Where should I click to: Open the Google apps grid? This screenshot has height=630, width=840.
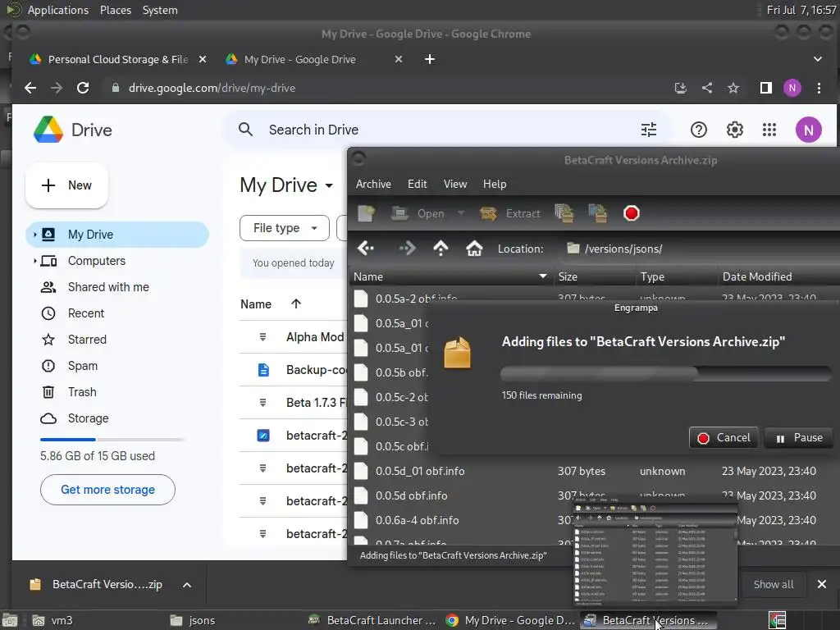[769, 130]
